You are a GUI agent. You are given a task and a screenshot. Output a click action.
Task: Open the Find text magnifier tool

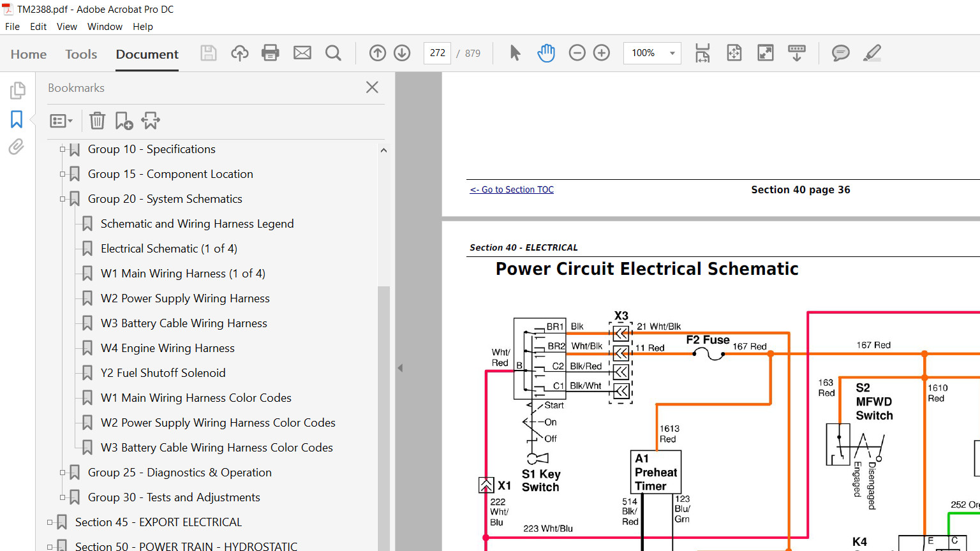[x=333, y=53]
